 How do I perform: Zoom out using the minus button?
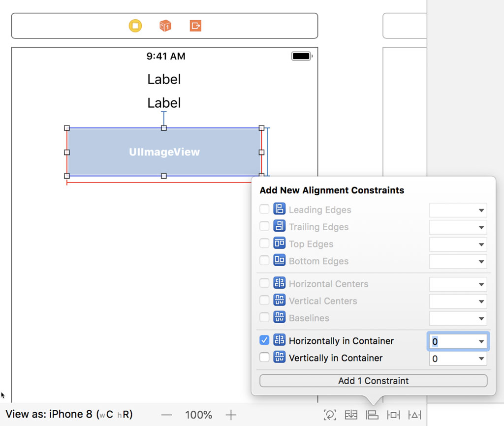(x=167, y=415)
